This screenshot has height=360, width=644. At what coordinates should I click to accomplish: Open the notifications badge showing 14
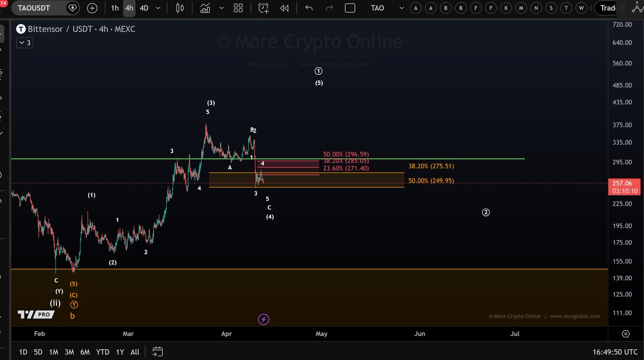click(x=3, y=3)
